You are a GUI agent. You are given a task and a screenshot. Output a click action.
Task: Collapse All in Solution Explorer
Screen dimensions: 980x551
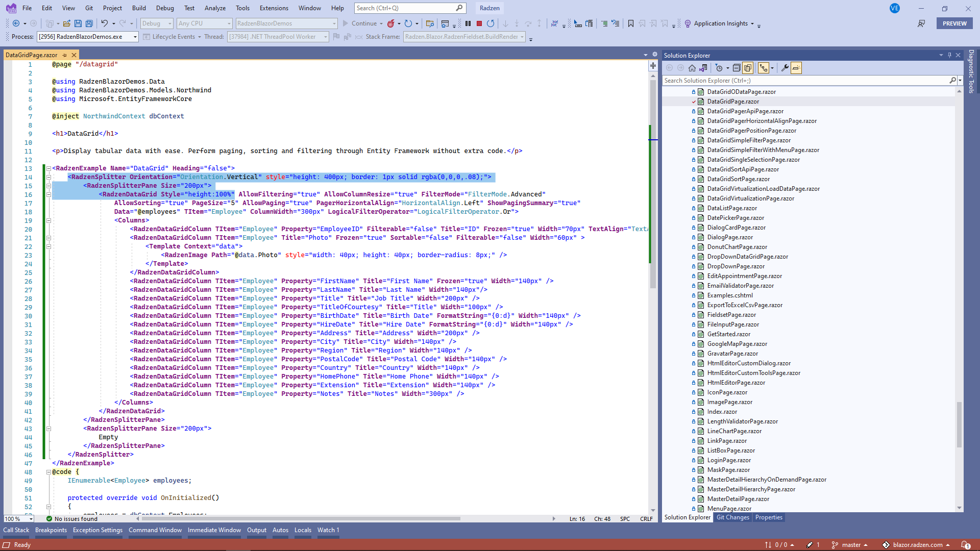[x=737, y=68]
